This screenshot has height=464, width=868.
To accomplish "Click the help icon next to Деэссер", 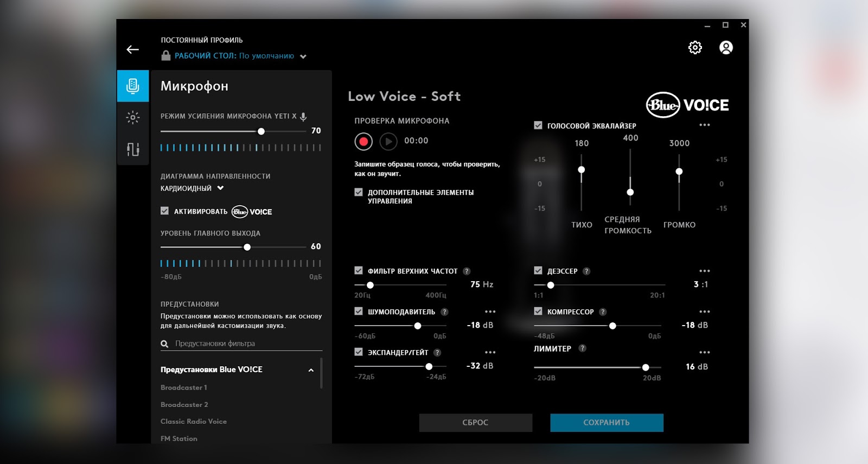I will pos(586,271).
